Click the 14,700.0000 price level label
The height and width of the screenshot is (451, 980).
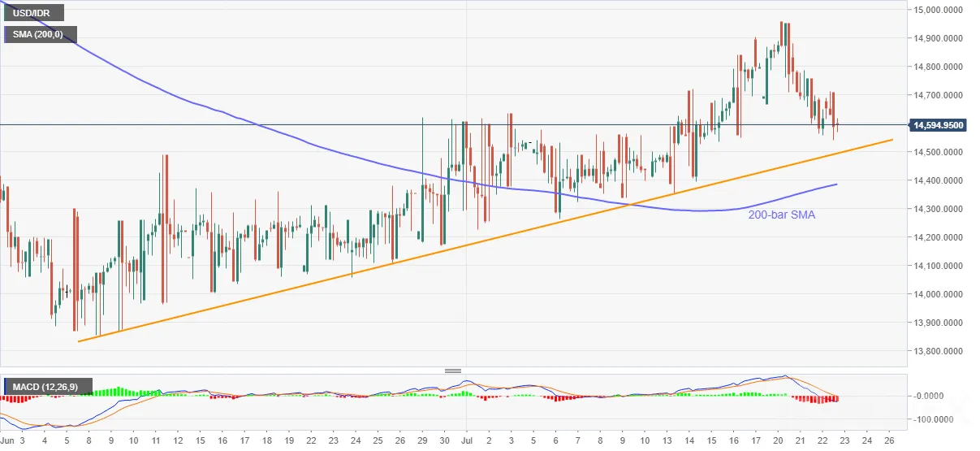(x=945, y=95)
